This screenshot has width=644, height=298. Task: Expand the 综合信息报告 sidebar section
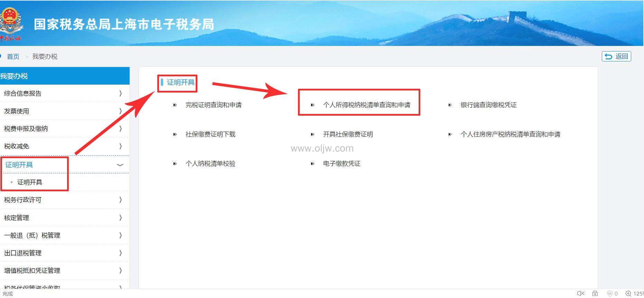[120, 93]
